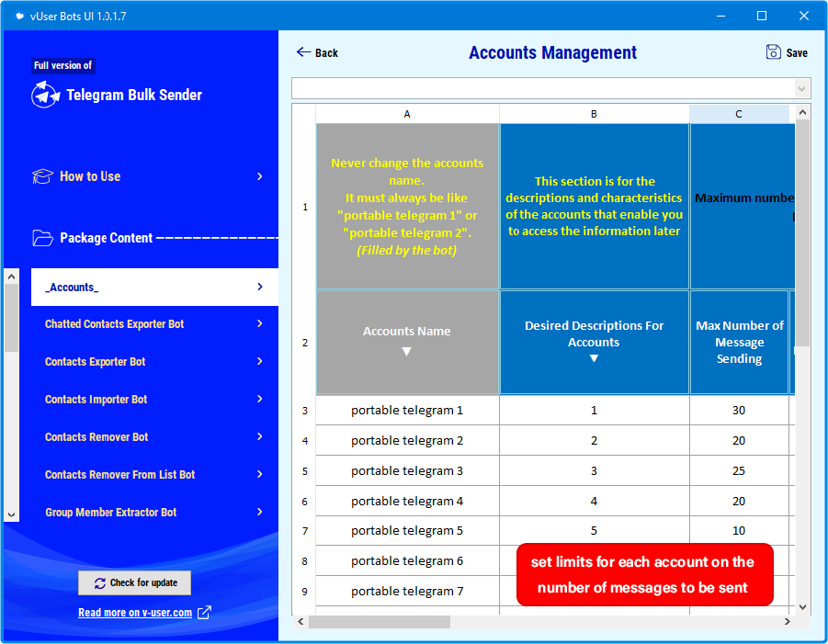828x644 pixels.
Task: Click the Telegram Bulk Sender logo icon
Action: click(45, 95)
